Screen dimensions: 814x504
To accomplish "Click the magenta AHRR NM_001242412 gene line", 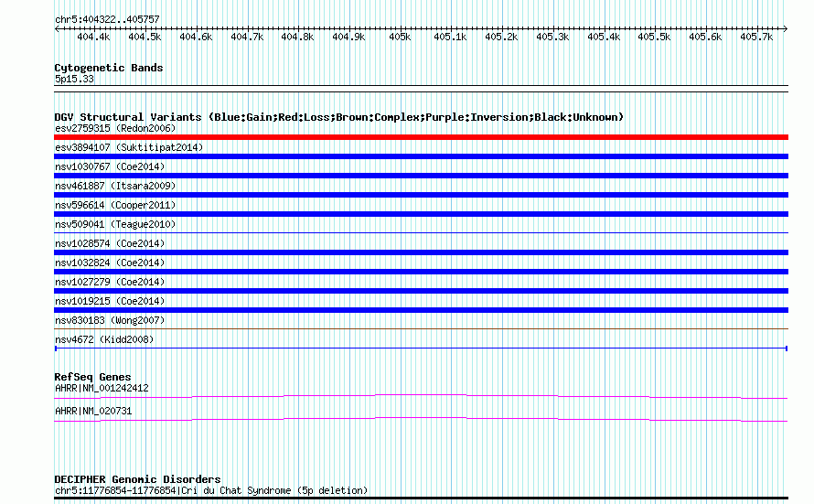I will click(421, 397).
